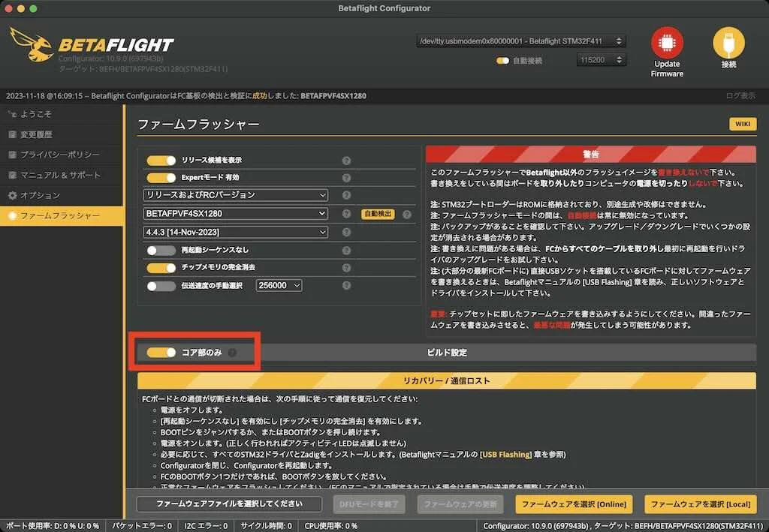Open BETAFPVF4SX1280 board dropdown
The height and width of the screenshot is (532, 769).
coord(235,214)
